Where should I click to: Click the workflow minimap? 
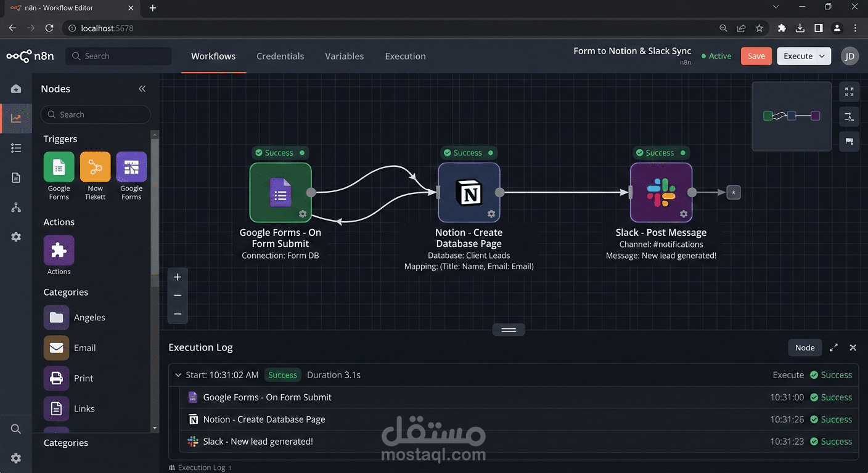(792, 116)
